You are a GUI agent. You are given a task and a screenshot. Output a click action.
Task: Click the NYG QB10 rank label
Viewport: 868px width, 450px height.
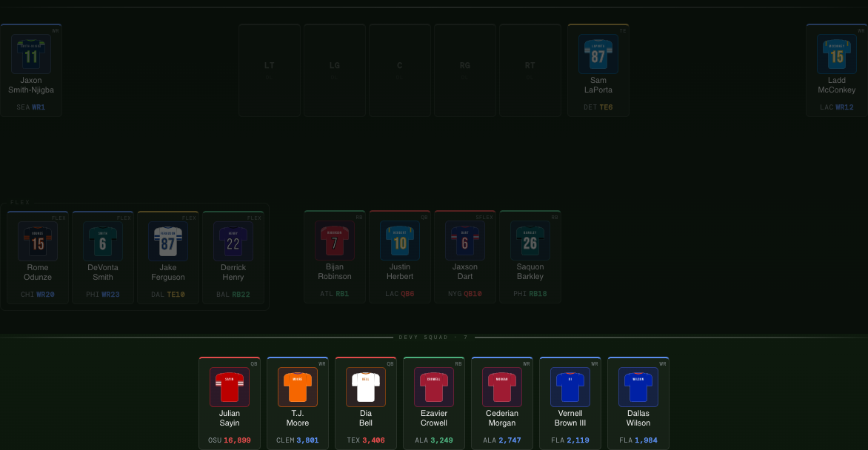pyautogui.click(x=465, y=294)
